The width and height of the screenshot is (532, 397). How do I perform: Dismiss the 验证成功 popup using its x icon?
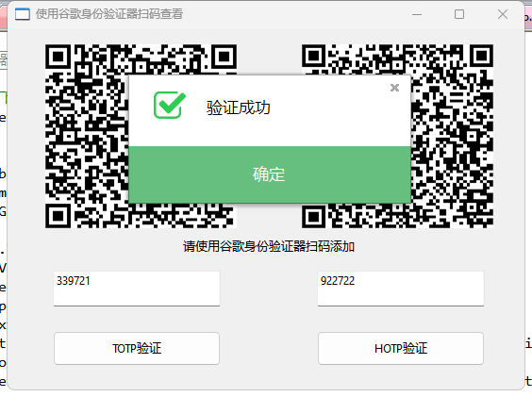click(x=394, y=88)
